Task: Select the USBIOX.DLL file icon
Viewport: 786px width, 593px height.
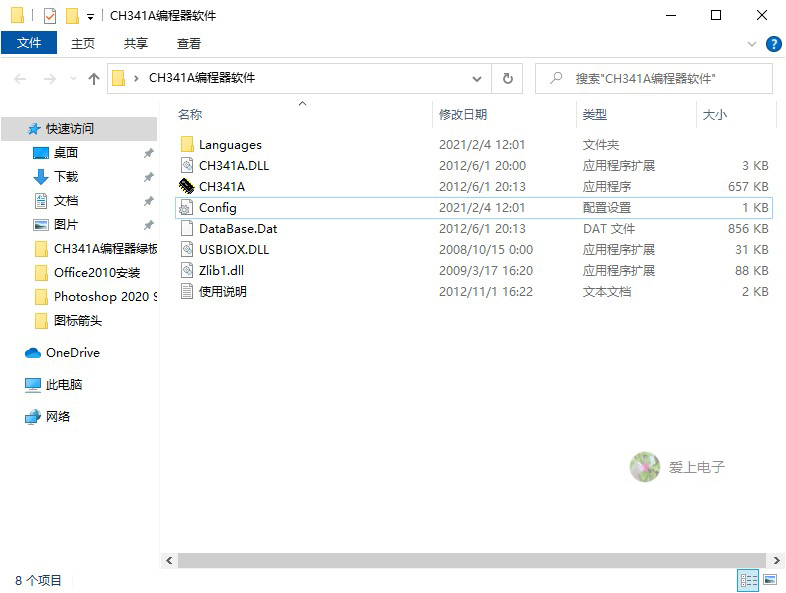Action: [187, 250]
